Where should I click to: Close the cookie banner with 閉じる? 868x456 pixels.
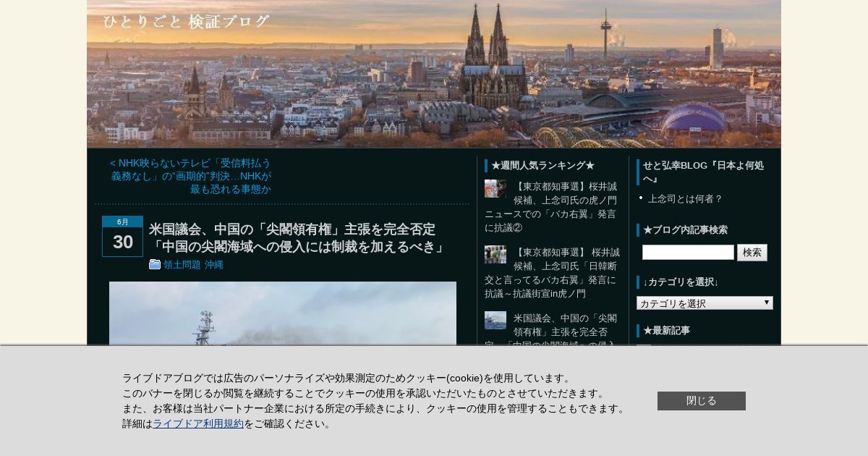pyautogui.click(x=702, y=401)
